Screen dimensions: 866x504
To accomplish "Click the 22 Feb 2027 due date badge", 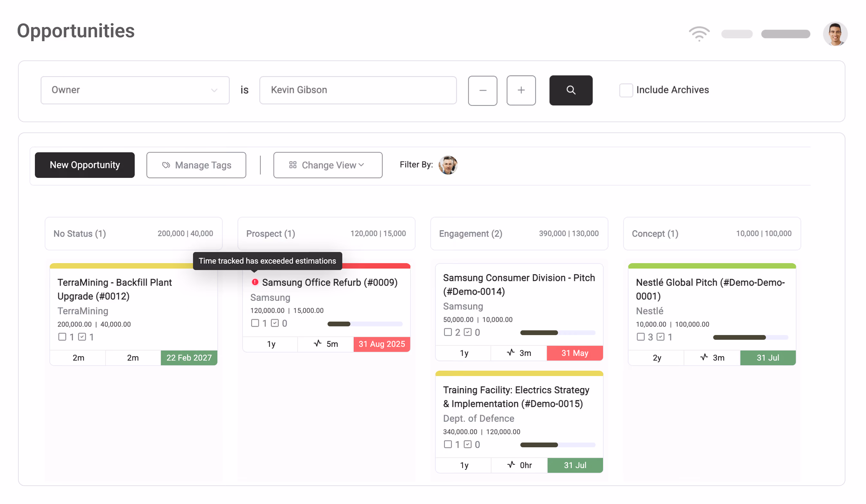I will point(189,357).
